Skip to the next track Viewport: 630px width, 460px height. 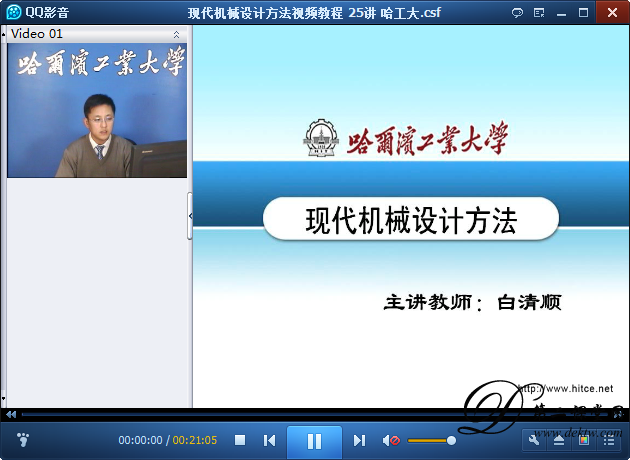359,441
